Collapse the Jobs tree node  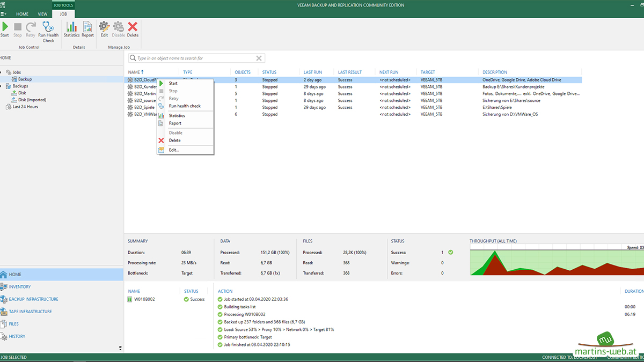pyautogui.click(x=2, y=72)
